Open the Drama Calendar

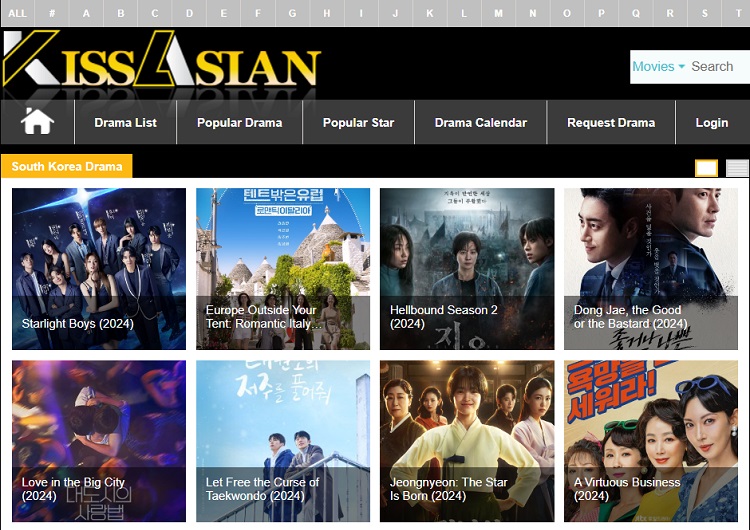pos(480,123)
